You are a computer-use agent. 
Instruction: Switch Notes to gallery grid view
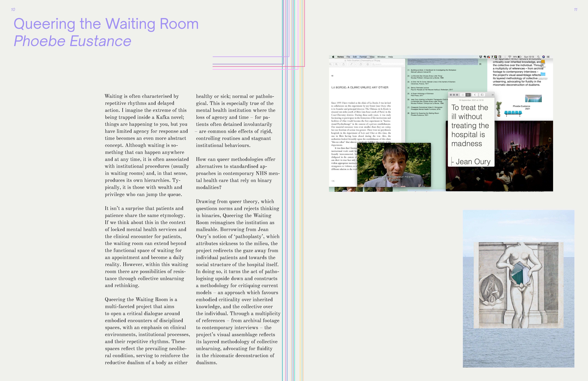point(468,95)
